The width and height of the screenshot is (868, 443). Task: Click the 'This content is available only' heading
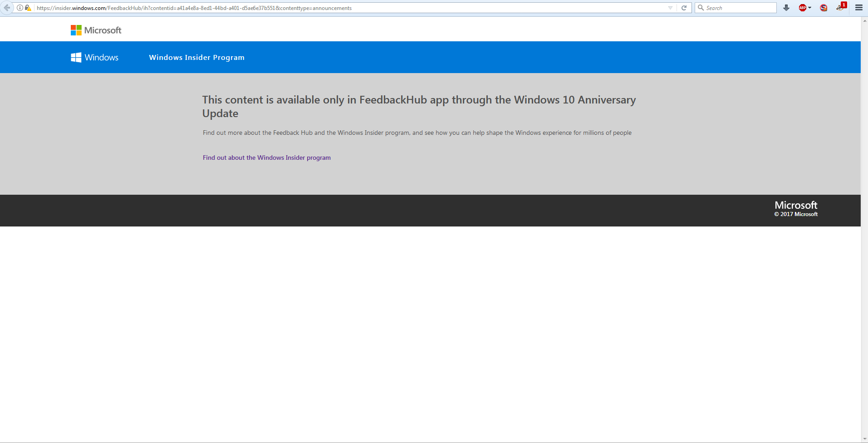419,107
